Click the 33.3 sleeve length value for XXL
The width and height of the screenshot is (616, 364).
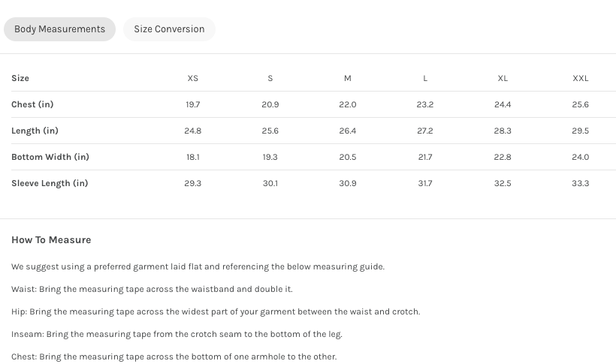[x=581, y=183]
